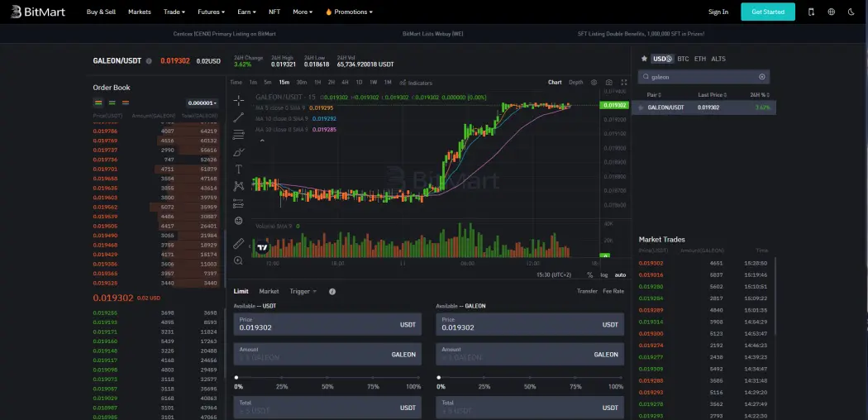Open mobile app download icon
The image size is (868, 420).
point(811,12)
